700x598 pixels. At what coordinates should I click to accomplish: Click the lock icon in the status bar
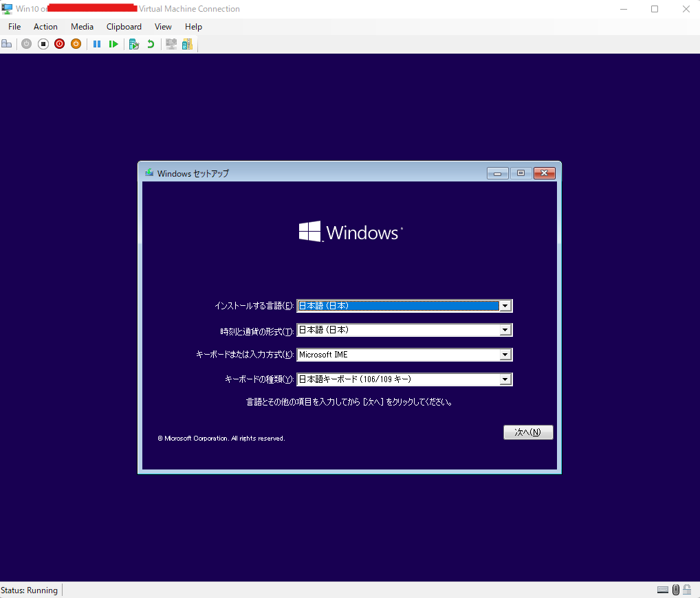[687, 590]
